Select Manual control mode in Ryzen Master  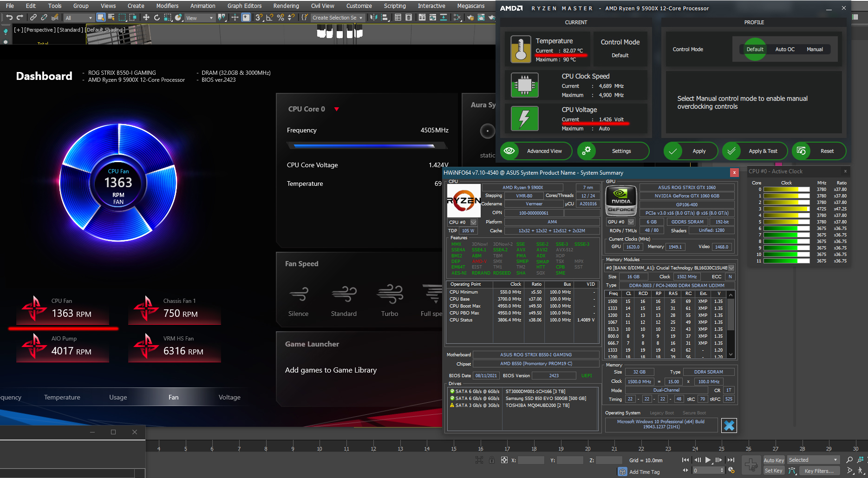pyautogui.click(x=815, y=49)
